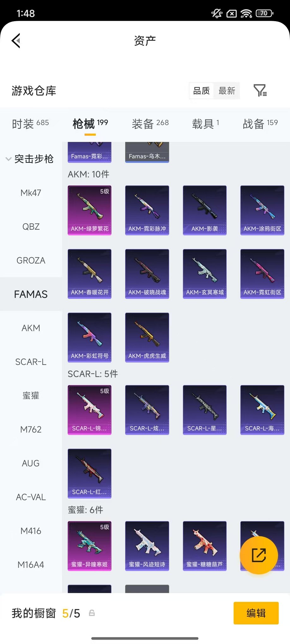The image size is (290, 644).
Task: Choose the 蜜獾-异瞳寒姬 weapon icon
Action: (x=89, y=546)
